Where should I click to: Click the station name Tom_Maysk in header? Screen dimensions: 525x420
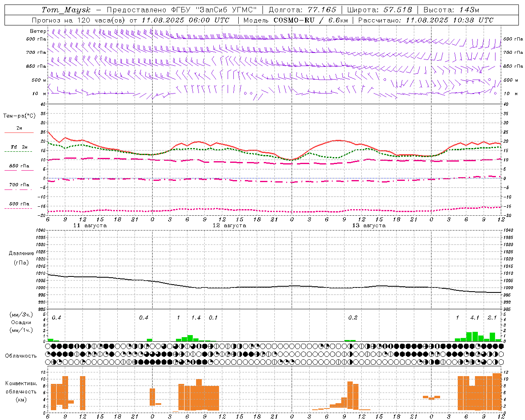66,10
